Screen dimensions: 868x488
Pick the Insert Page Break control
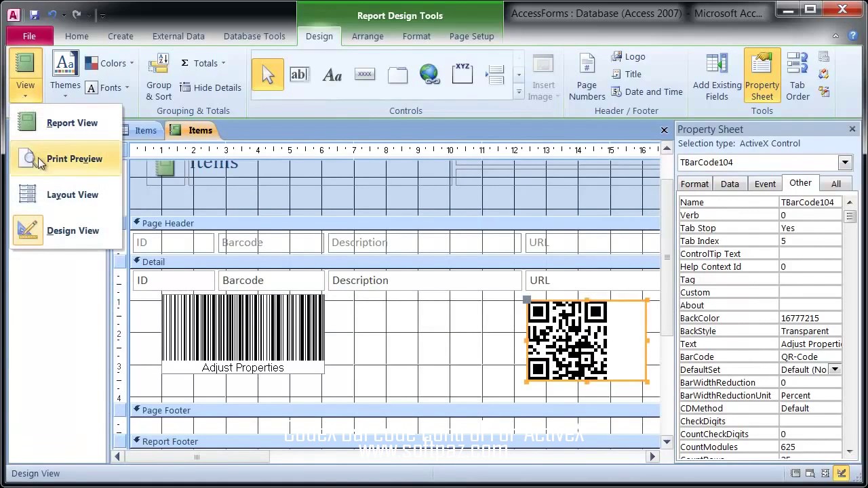495,75
